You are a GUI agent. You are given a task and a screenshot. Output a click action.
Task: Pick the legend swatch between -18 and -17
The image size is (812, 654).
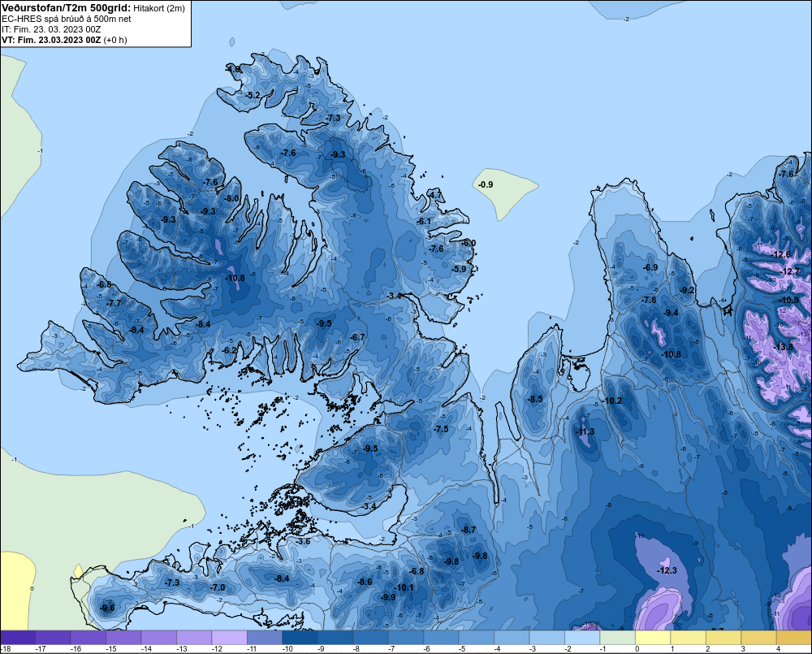click(18, 638)
